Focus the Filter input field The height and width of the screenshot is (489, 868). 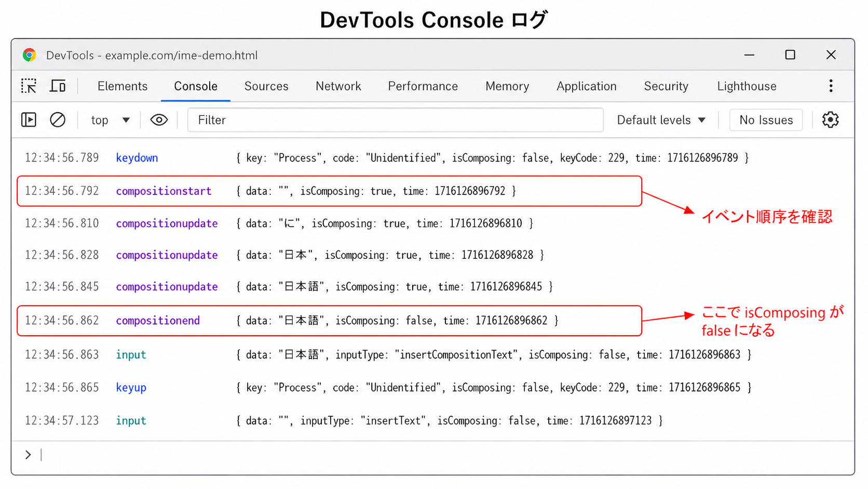coord(395,120)
